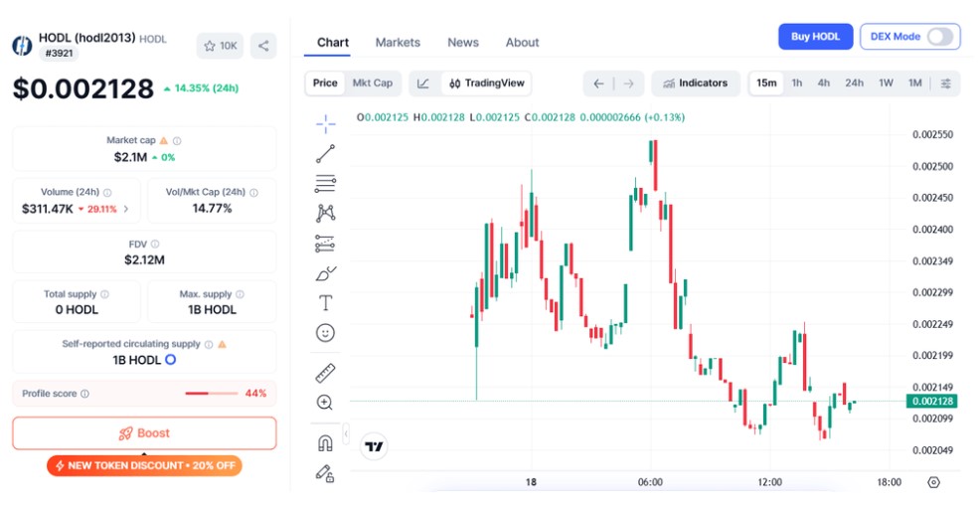Activate the zoom in tool

tap(325, 403)
